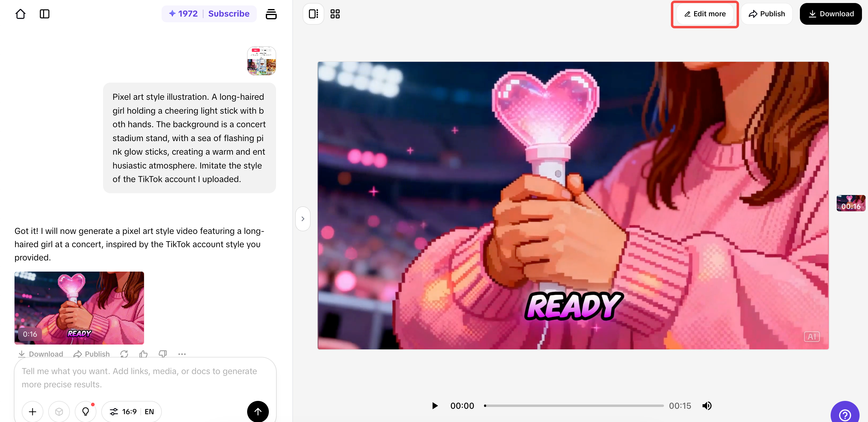The width and height of the screenshot is (868, 422).
Task: Toggle the left sidebar panel icon
Action: 45,14
